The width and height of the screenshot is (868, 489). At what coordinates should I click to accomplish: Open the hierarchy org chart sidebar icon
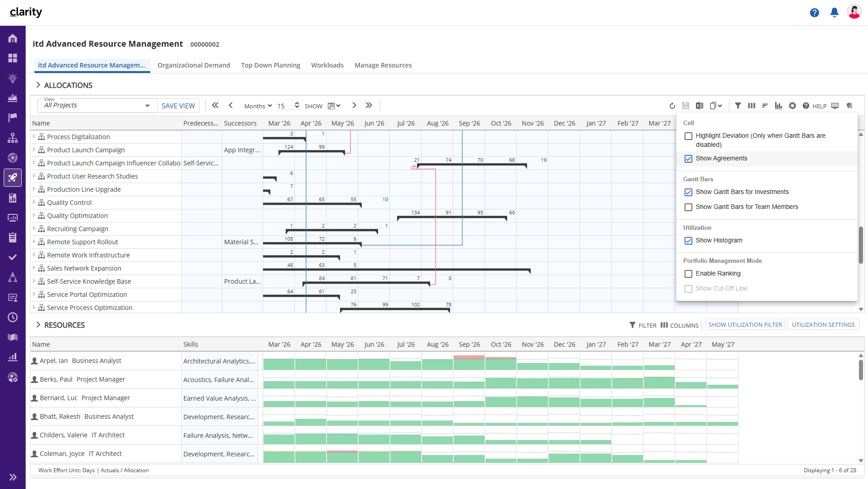[13, 138]
